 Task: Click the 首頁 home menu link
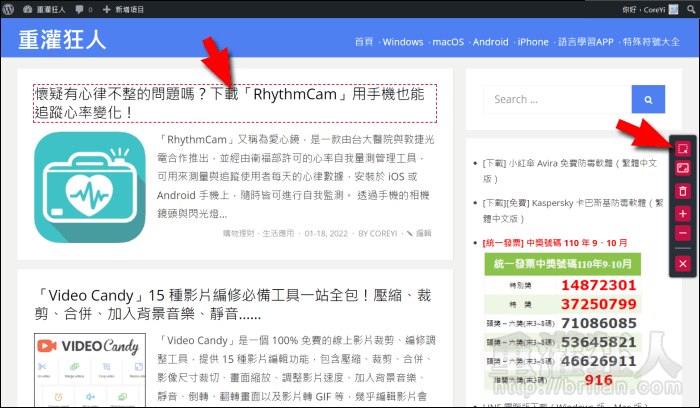point(362,42)
